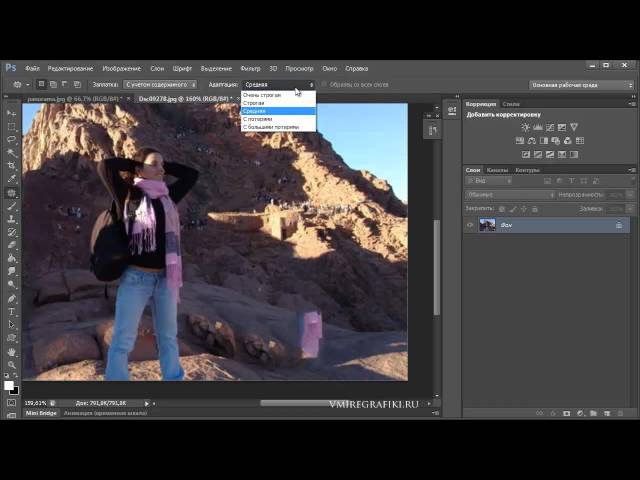Click foreground white color swatch
Screen dimensions: 640x480
pos(8,385)
